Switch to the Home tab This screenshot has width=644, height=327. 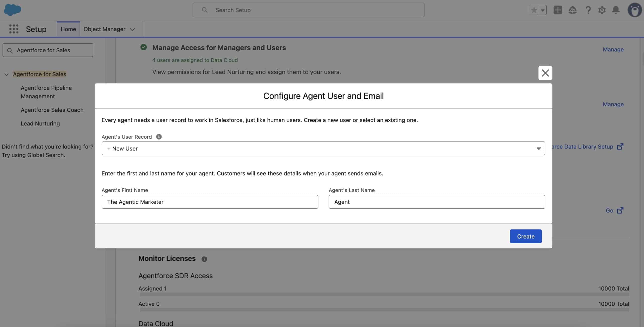pos(68,29)
